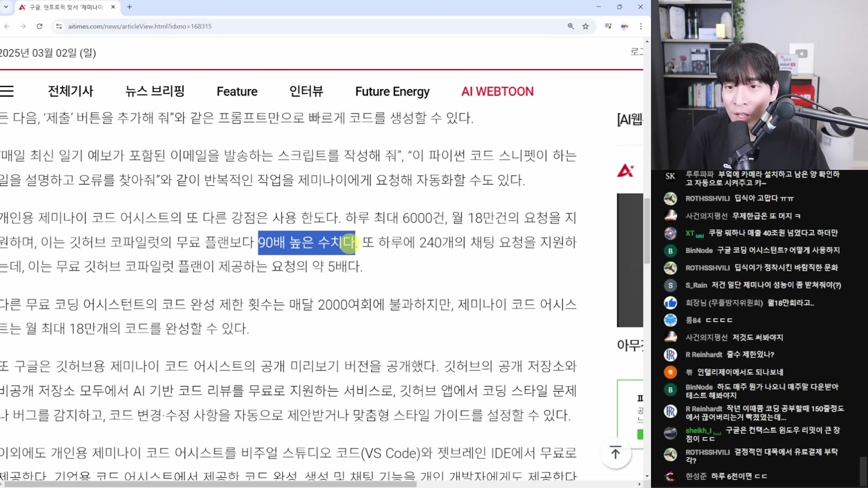Open the browser profile avatar
The width and height of the screenshot is (868, 488).
pos(625,26)
